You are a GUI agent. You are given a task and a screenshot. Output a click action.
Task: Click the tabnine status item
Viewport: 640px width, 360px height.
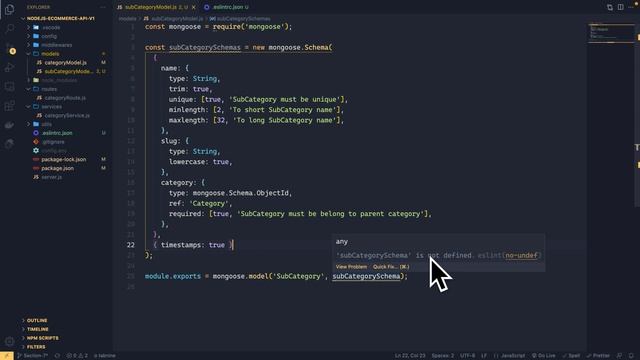(104, 356)
